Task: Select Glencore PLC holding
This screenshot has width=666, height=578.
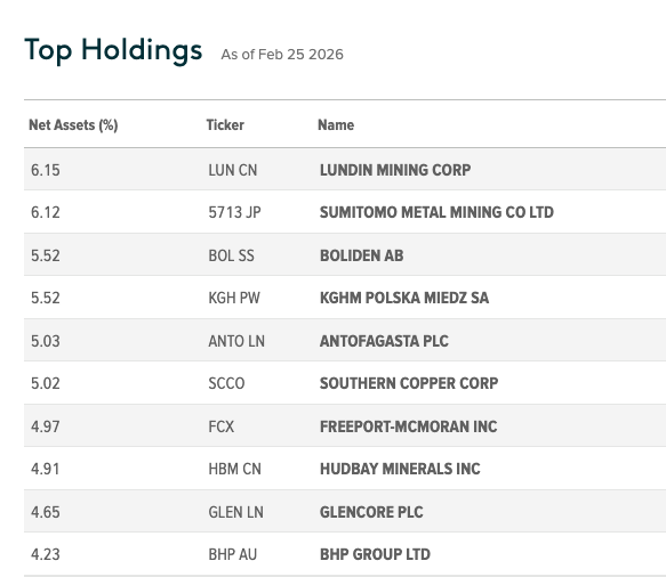Action: (x=371, y=511)
